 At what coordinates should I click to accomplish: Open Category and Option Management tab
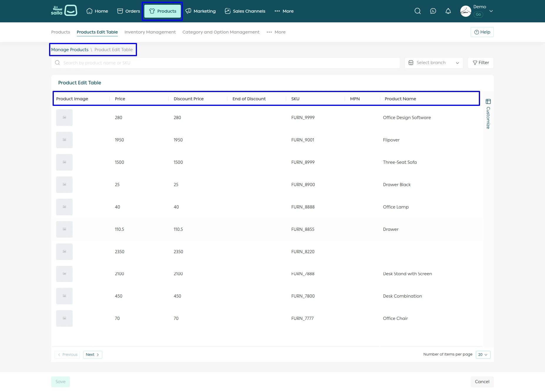[x=221, y=32]
